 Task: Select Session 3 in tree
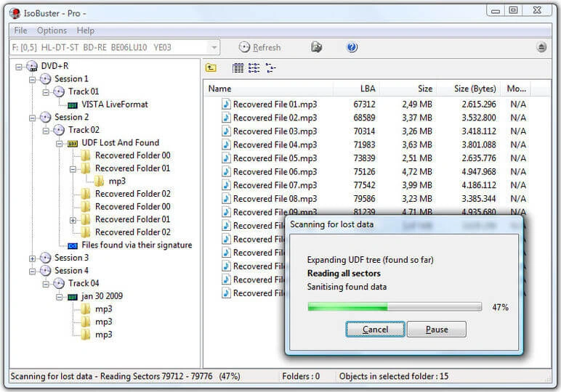(71, 257)
